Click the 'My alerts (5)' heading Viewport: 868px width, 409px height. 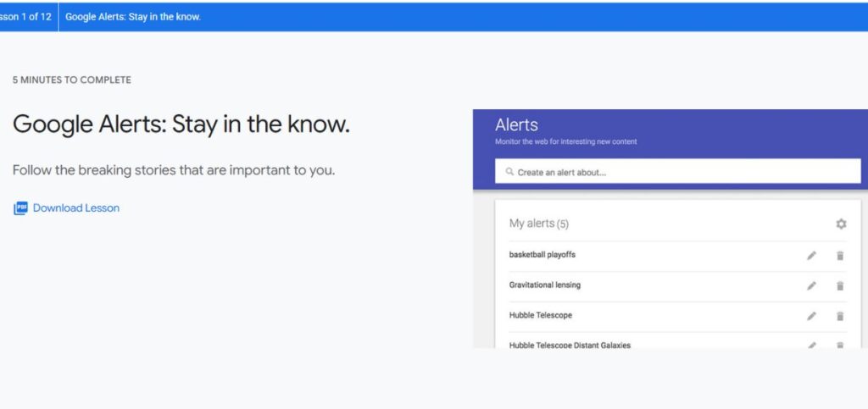[538, 224]
